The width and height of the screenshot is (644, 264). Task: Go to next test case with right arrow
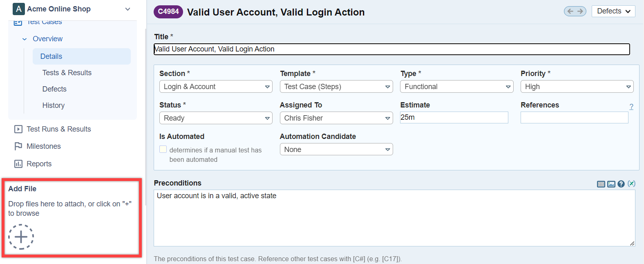coord(580,11)
